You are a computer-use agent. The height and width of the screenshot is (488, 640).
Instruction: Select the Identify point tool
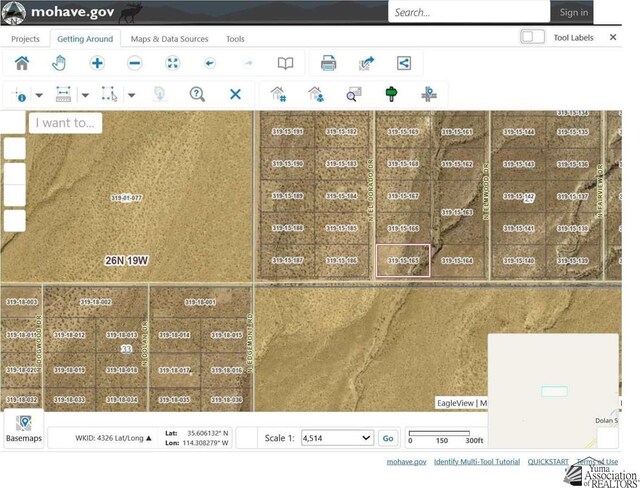(x=19, y=94)
